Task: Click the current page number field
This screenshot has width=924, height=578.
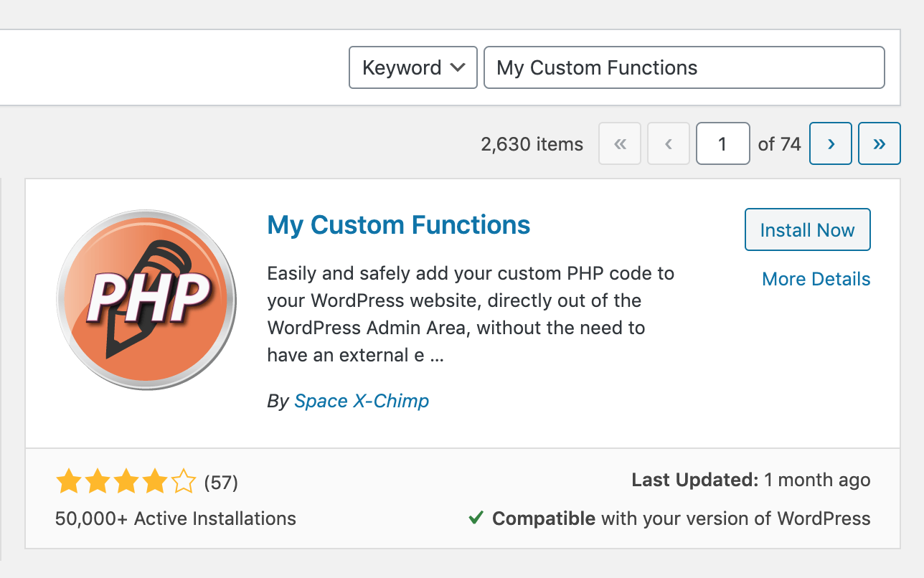Action: click(722, 144)
